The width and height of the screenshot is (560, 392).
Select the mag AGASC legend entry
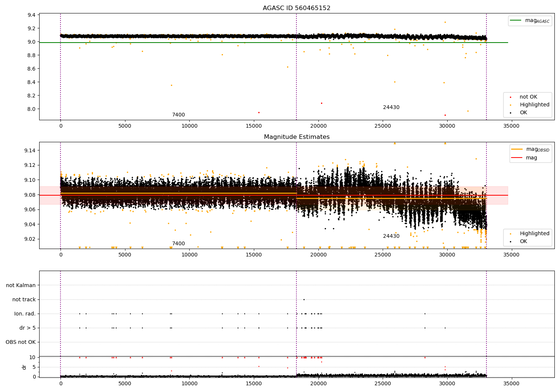pyautogui.click(x=530, y=21)
